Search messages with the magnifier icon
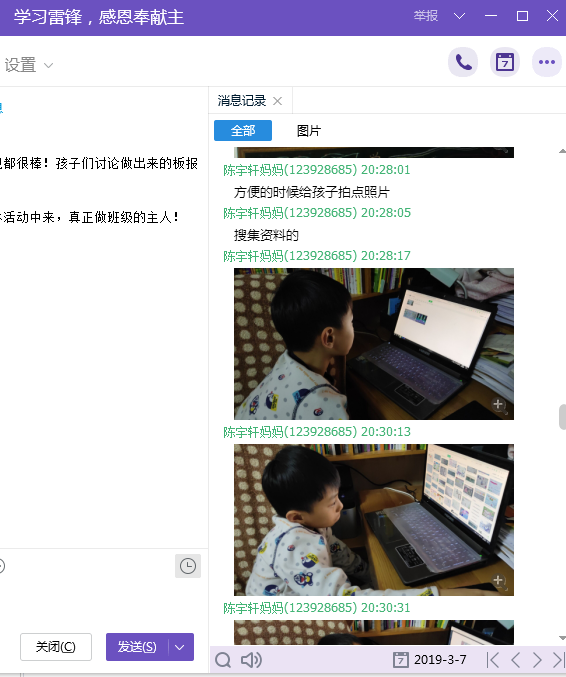566x677 pixels. 223,660
